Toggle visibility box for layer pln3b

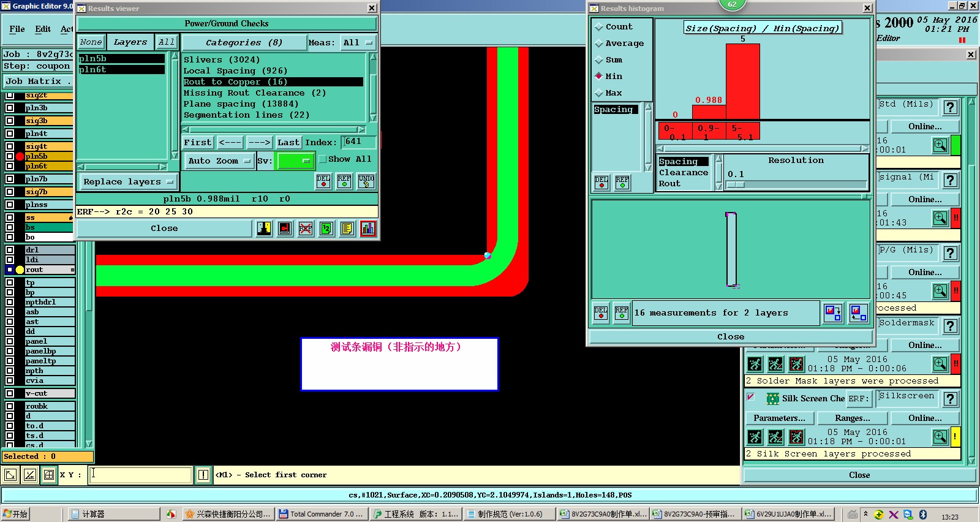coord(9,107)
